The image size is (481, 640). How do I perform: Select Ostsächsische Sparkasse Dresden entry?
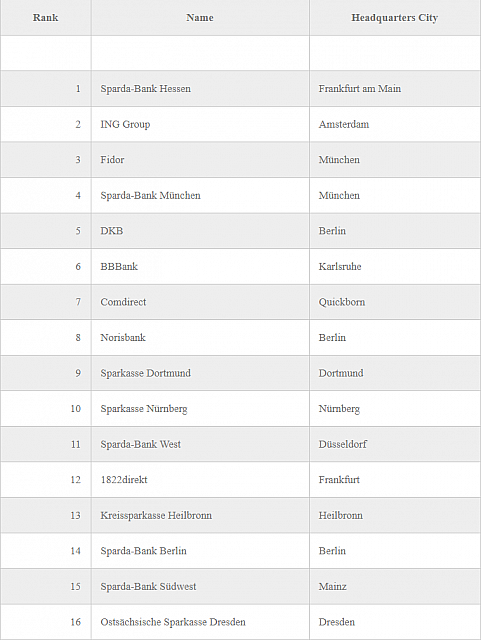tap(200, 622)
